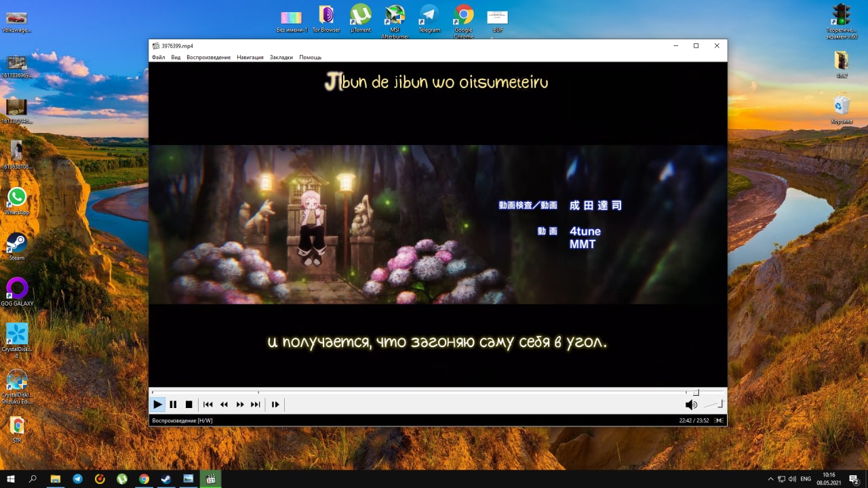Open the 1611836969 image file on desktop

16,66
